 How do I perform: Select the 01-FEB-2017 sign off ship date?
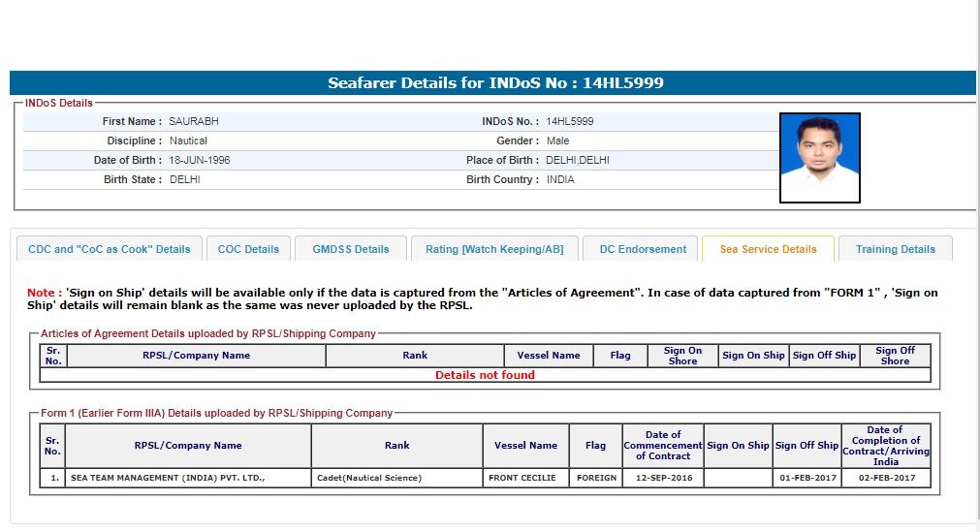click(806, 478)
